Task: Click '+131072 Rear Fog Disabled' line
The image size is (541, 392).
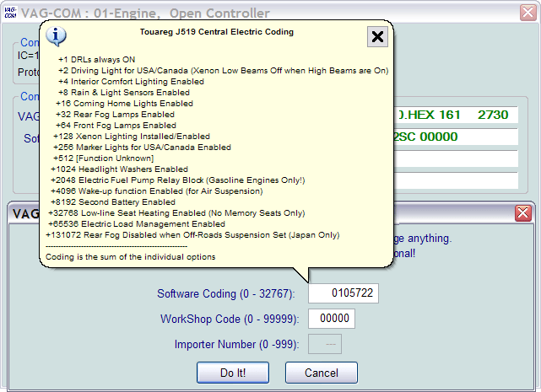Action: click(192, 235)
